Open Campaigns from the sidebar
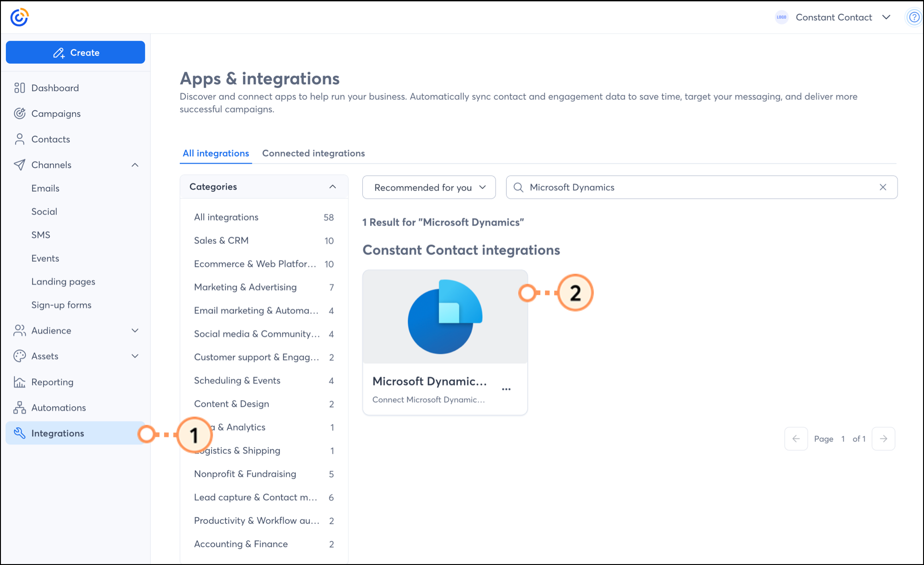This screenshot has height=565, width=924. coord(56,113)
